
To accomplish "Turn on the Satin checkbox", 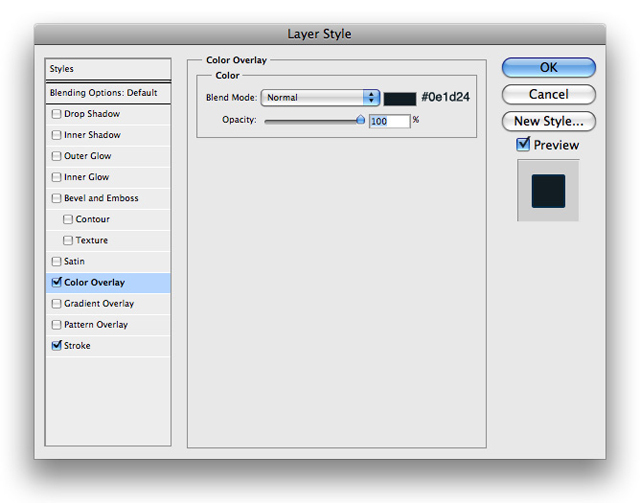I will (x=56, y=261).
